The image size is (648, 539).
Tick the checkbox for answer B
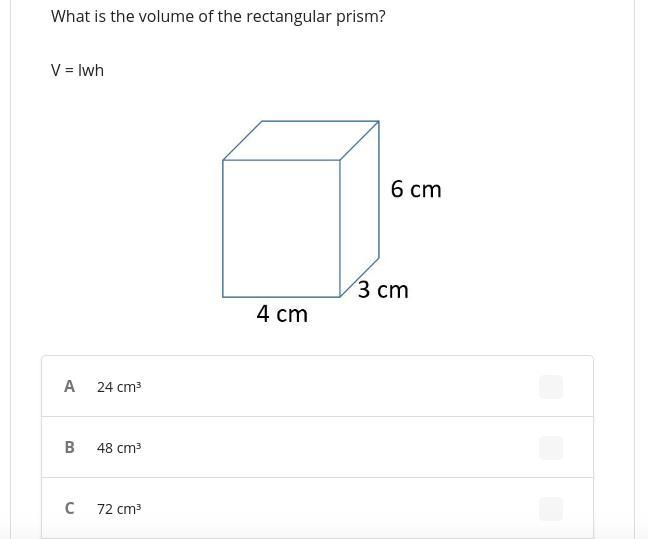coord(551,448)
